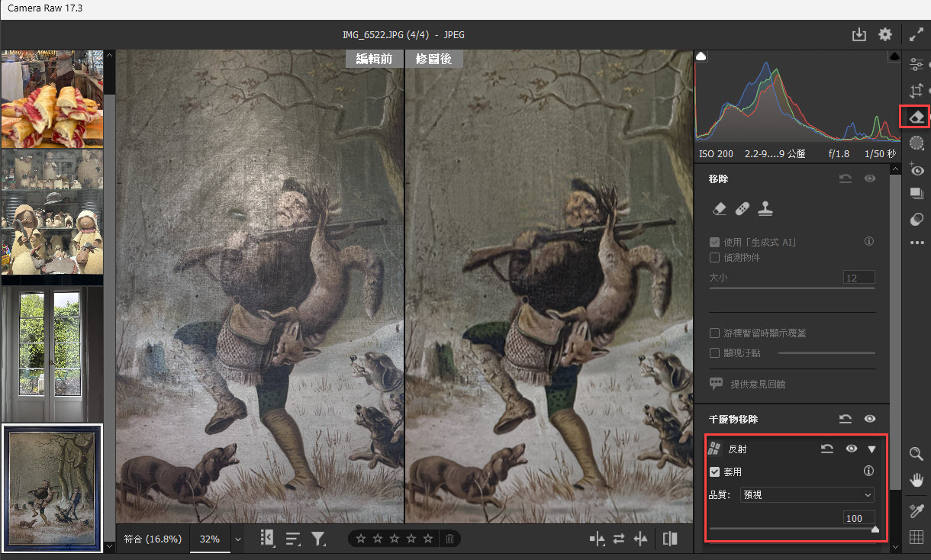931x560 pixels.
Task: Toggle 使用「生成式 AI」 checkbox
Action: click(715, 242)
